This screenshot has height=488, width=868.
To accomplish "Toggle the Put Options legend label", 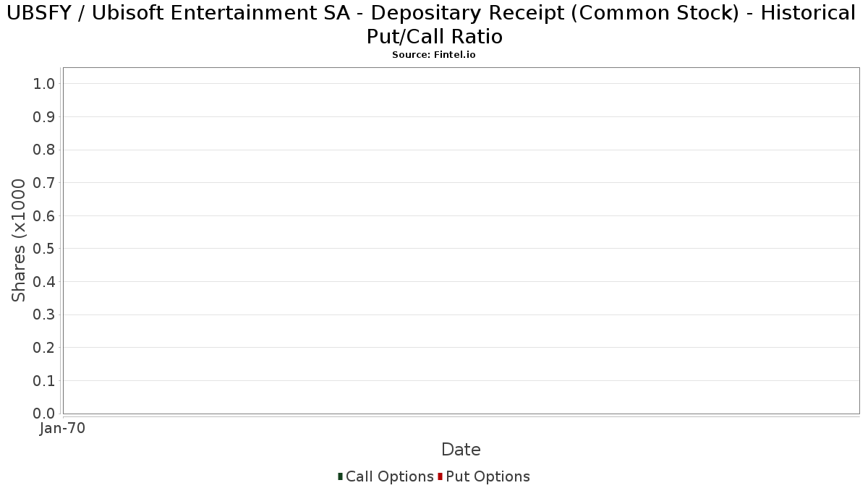I will coord(488,476).
